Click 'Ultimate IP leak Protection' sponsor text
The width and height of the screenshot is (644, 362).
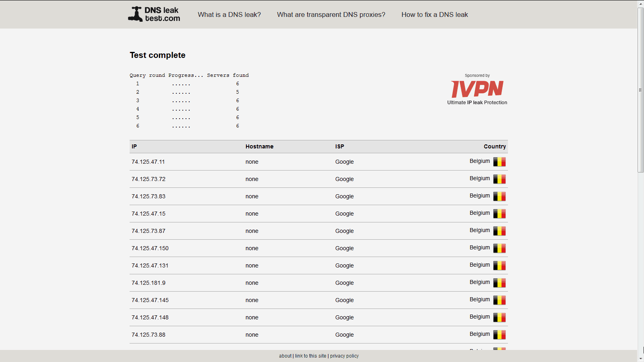point(477,103)
